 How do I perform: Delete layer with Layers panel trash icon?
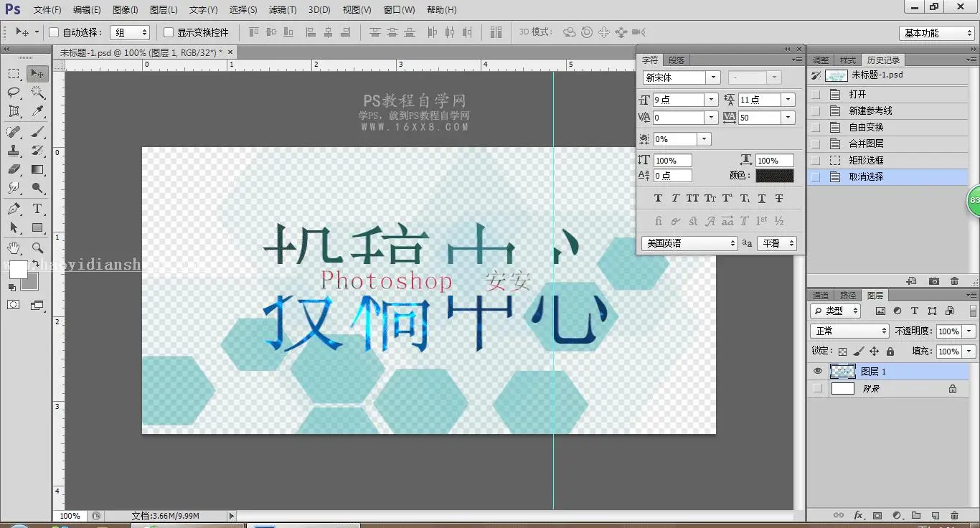(954, 515)
